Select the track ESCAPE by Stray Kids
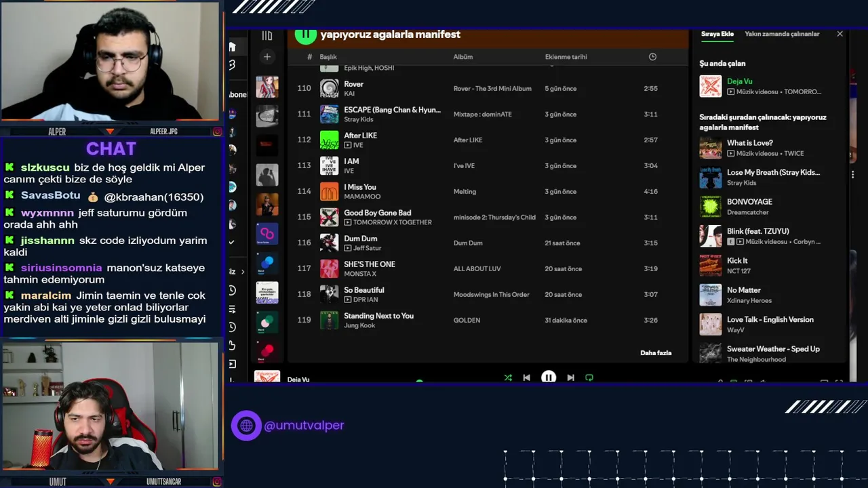 392,110
